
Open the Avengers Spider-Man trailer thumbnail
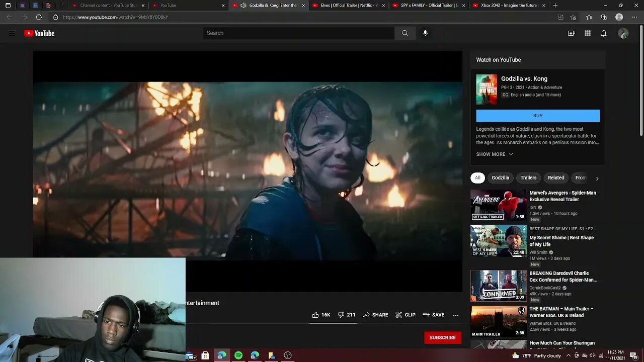(x=498, y=205)
